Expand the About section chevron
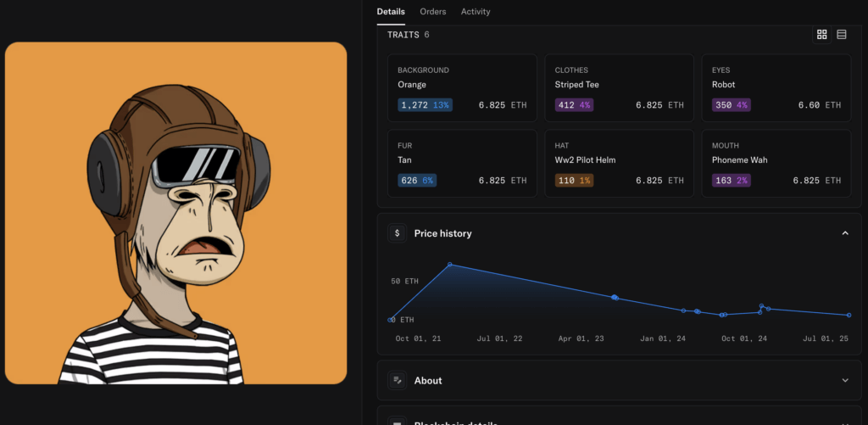This screenshot has height=425, width=868. coord(844,381)
